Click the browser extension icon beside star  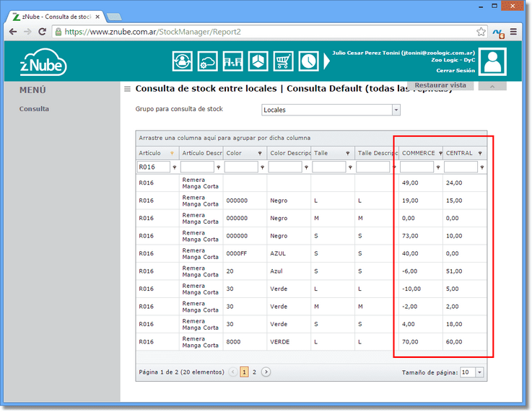point(498,33)
